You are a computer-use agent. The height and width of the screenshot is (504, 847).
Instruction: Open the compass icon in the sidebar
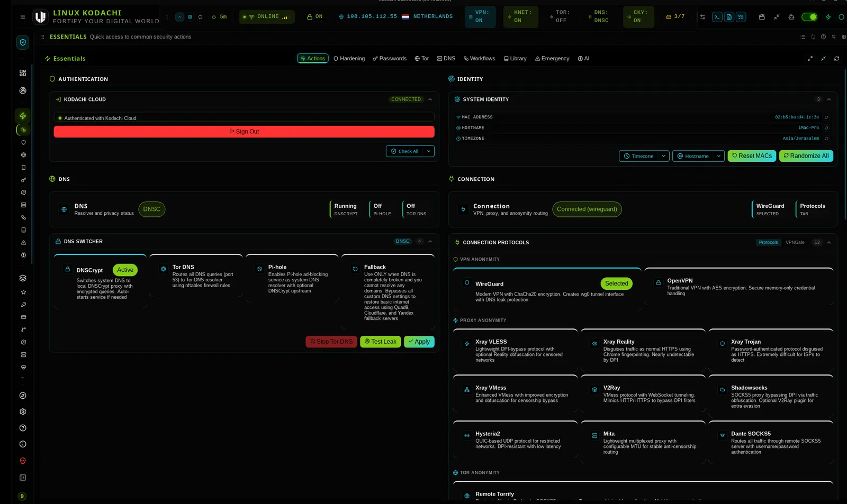pyautogui.click(x=23, y=396)
